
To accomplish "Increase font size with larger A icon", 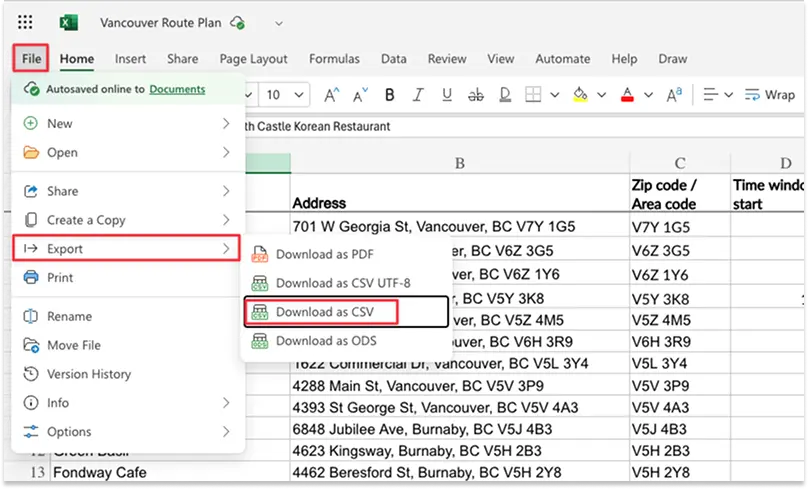I will click(331, 95).
